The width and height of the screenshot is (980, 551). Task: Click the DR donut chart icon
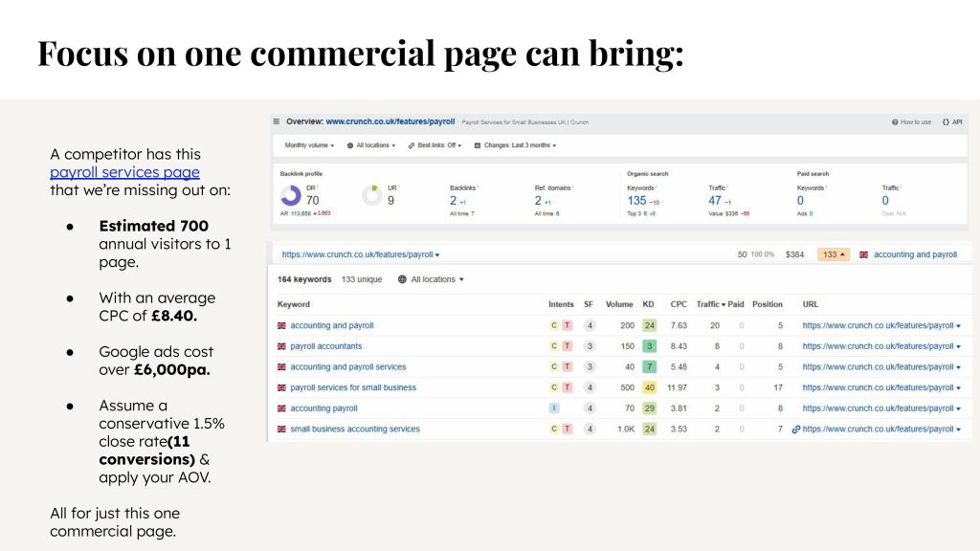[291, 196]
